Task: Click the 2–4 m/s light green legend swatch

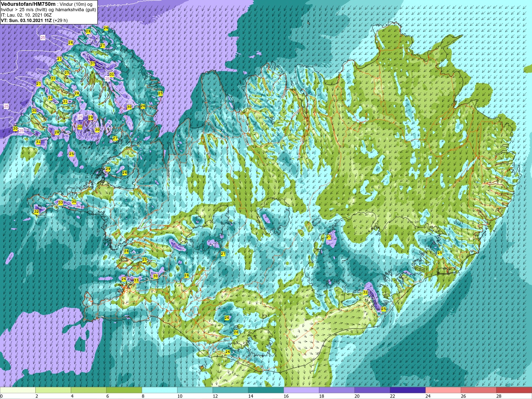Action: [53, 390]
